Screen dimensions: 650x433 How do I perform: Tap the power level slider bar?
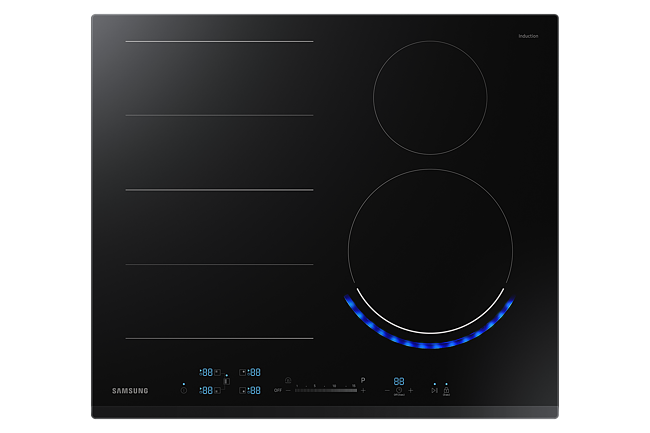(325, 390)
